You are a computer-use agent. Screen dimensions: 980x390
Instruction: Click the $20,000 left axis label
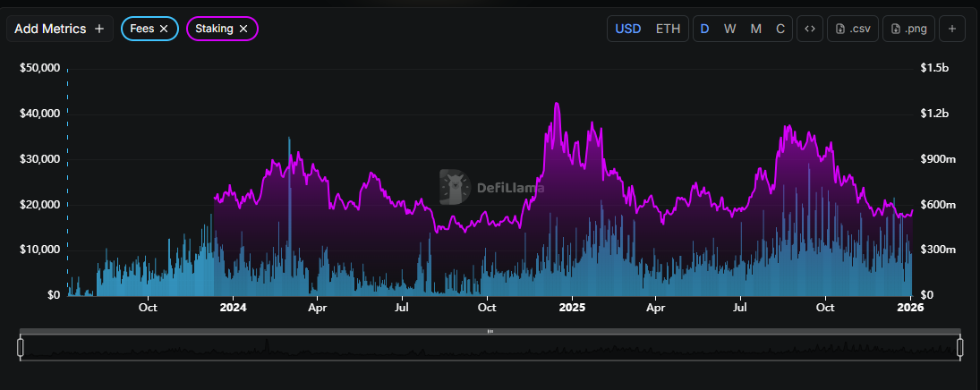coord(38,204)
